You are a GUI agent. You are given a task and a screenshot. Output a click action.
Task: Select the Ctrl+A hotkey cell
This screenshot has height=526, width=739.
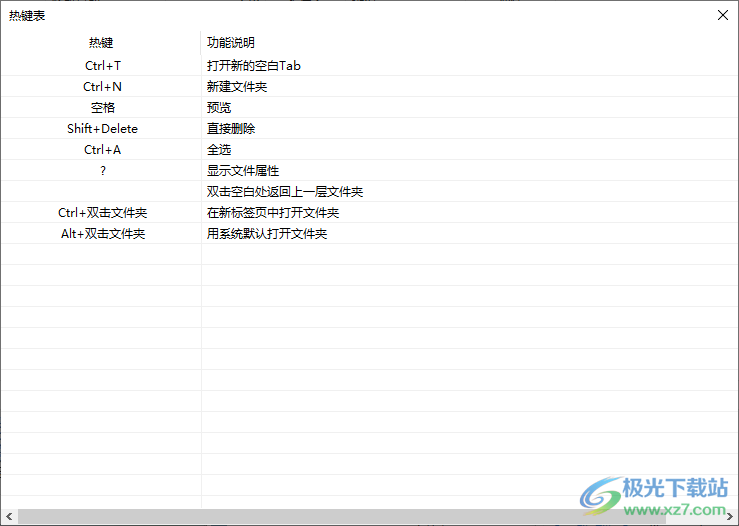(x=102, y=150)
